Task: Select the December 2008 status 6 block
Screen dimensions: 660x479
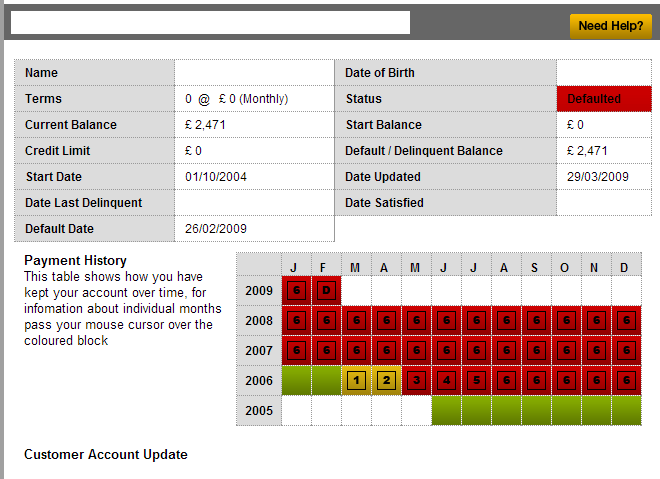Action: pyautogui.click(x=626, y=321)
